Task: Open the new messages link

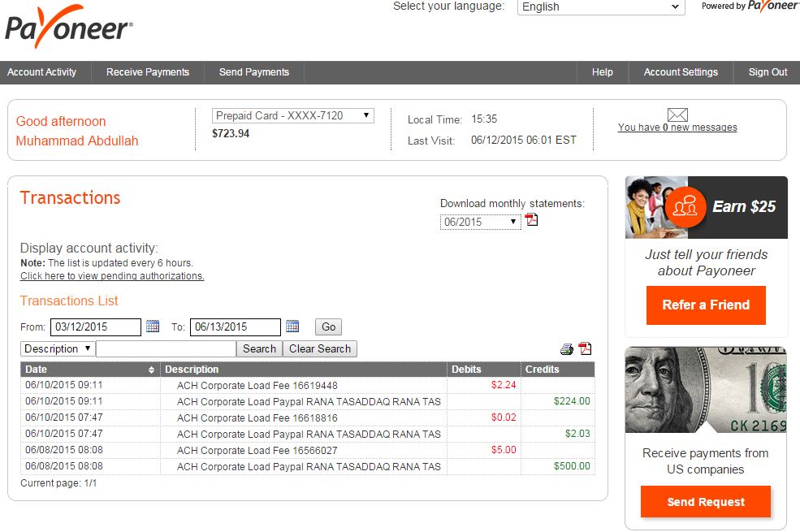Action: [x=677, y=128]
